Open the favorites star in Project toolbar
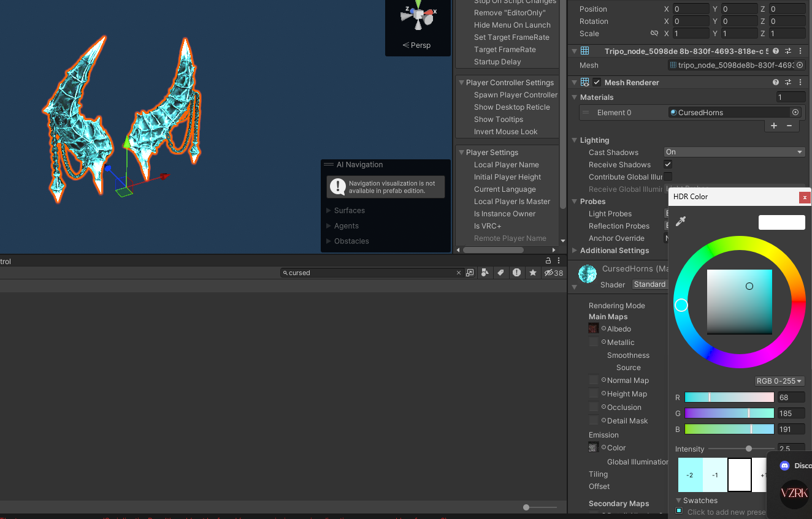This screenshot has width=812, height=519. coord(533,273)
